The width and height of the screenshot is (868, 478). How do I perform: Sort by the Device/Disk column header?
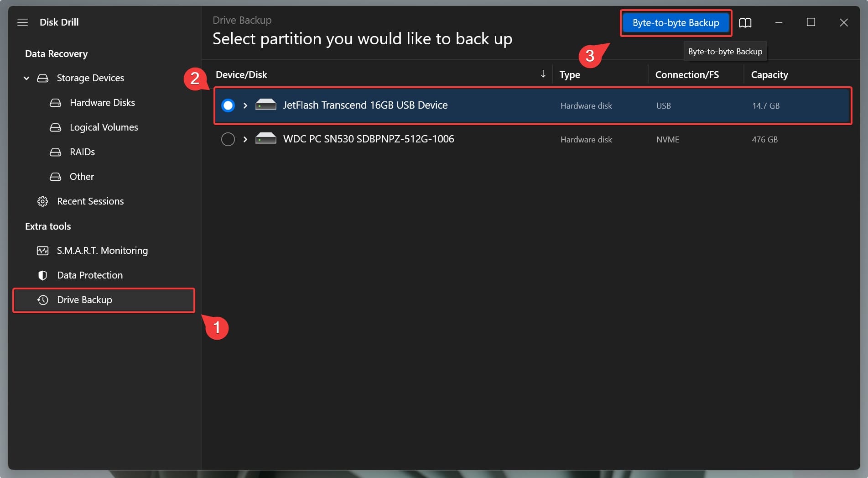[x=241, y=75]
